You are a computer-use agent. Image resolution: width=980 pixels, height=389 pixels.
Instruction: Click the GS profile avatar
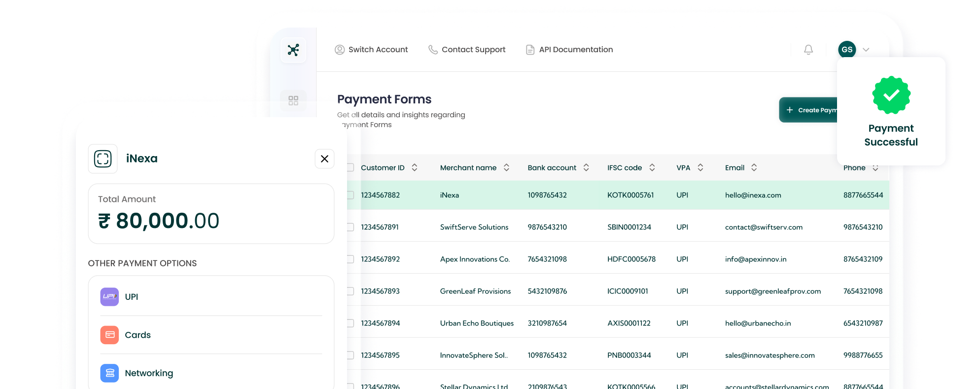pyautogui.click(x=847, y=50)
